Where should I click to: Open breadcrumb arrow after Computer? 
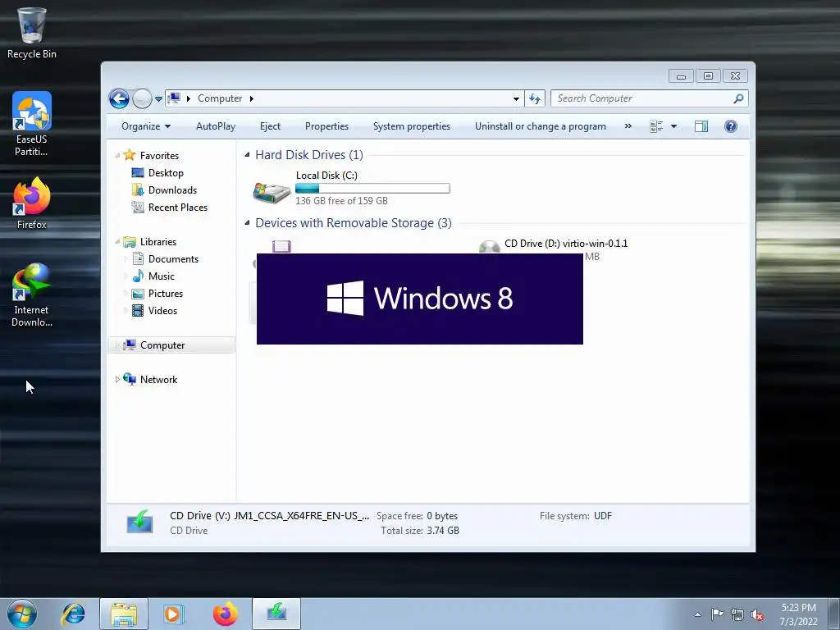[252, 98]
